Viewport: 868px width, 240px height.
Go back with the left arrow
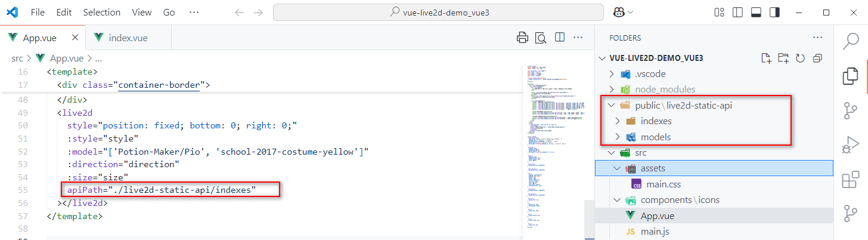[240, 12]
